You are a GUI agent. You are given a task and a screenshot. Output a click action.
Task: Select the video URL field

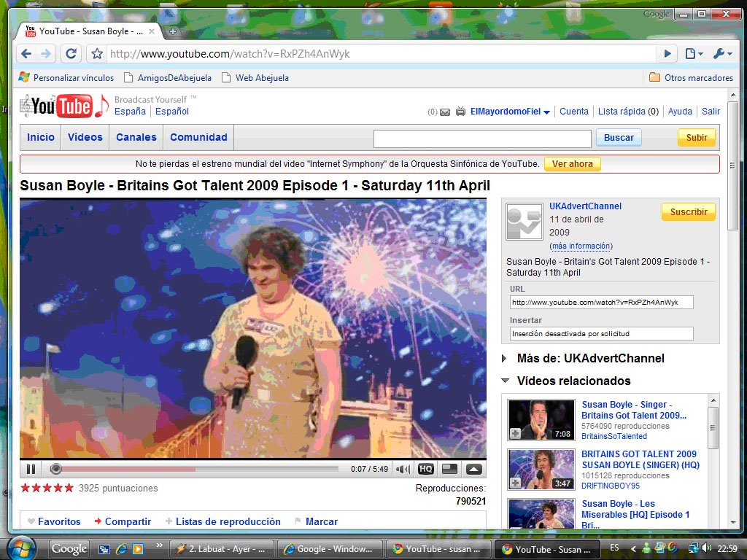click(x=601, y=303)
